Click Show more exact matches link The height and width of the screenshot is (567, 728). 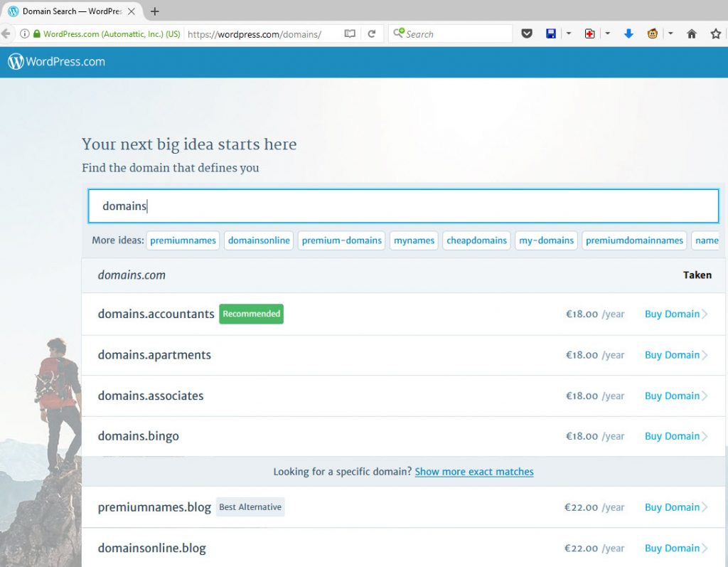(474, 472)
